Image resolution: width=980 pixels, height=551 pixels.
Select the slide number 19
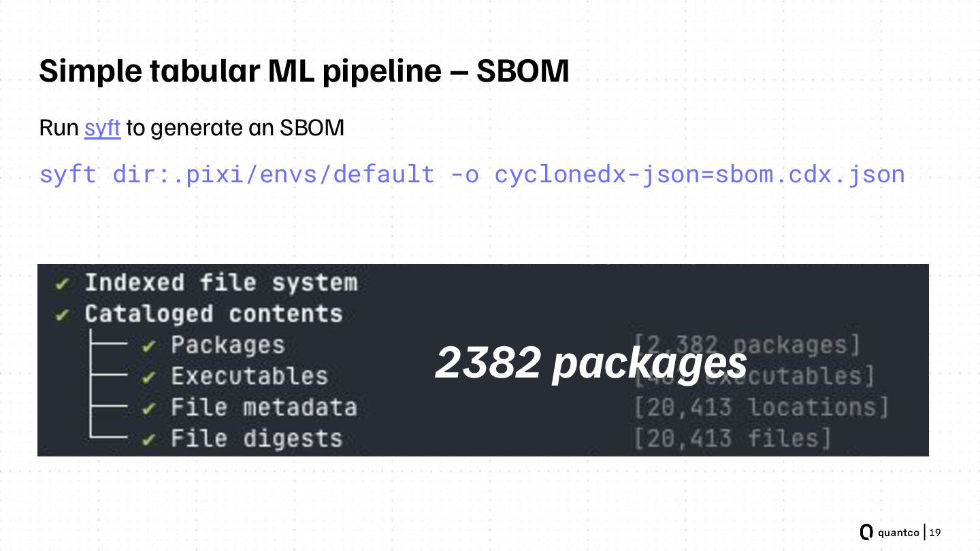935,533
